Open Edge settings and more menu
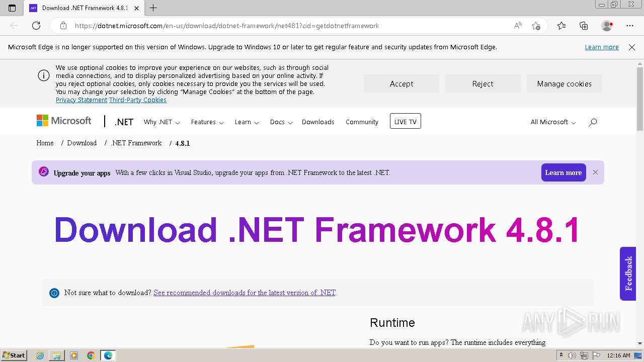Screen dimensions: 644x362 [x=630, y=26]
